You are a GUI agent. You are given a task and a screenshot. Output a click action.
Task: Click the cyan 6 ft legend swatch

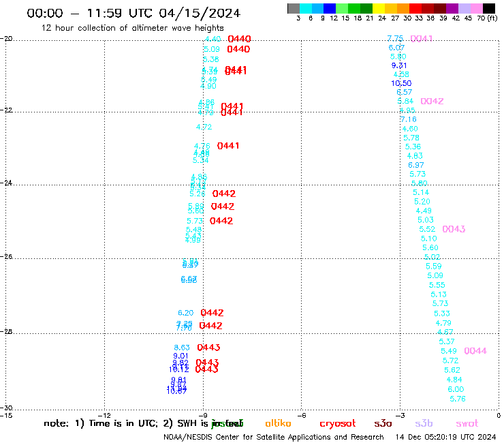pos(306,9)
